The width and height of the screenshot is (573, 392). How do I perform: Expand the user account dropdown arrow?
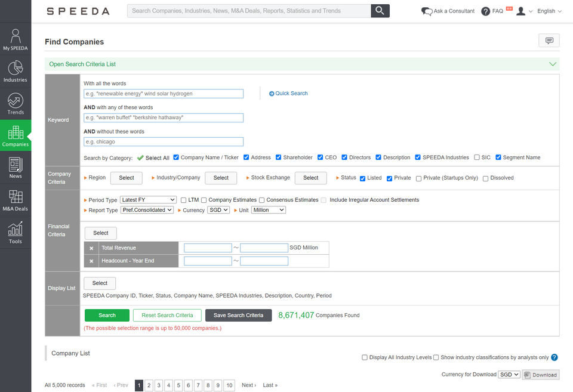pyautogui.click(x=531, y=12)
